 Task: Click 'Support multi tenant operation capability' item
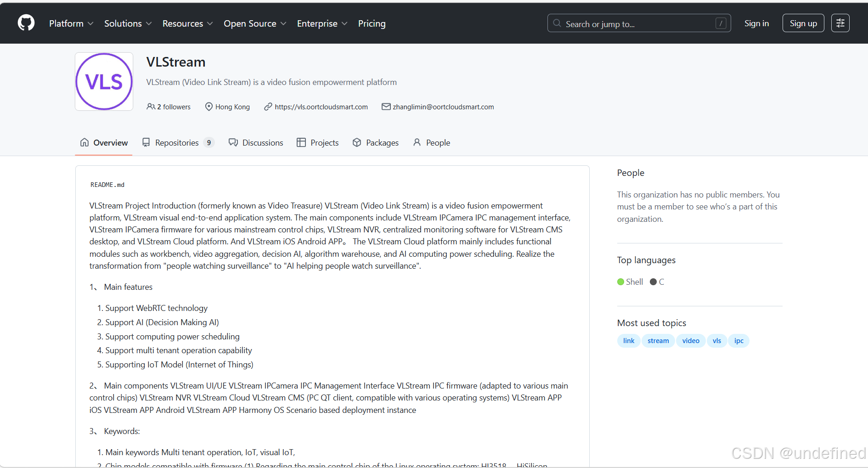(x=179, y=350)
